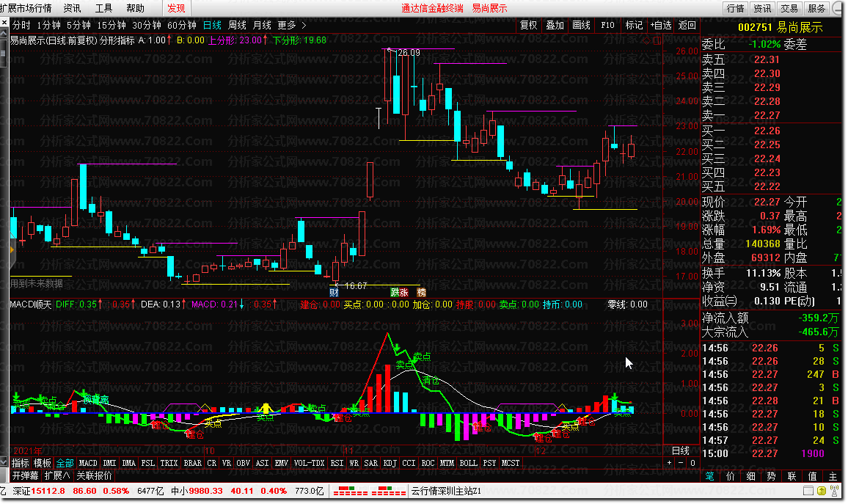The height and width of the screenshot is (504, 848).
Task: Select the 周线 period
Action: click(x=238, y=26)
